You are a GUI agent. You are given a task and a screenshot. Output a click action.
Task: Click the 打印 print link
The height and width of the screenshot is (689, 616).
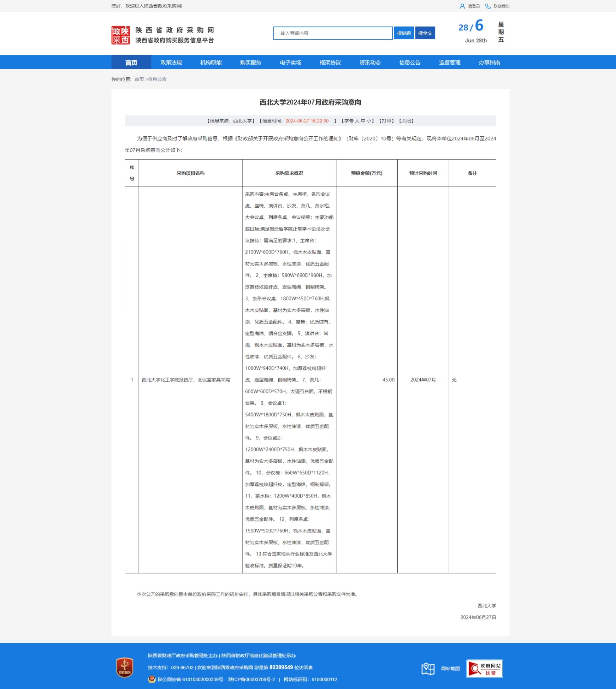pos(386,121)
